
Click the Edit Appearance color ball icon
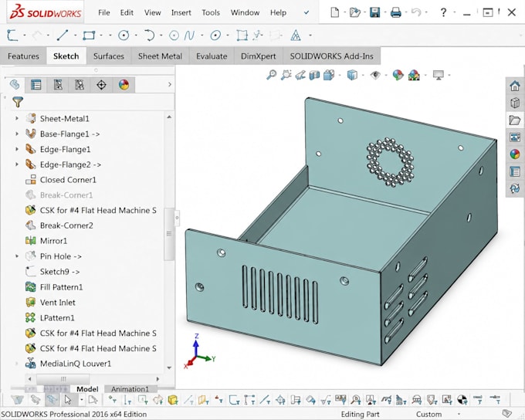coord(398,75)
